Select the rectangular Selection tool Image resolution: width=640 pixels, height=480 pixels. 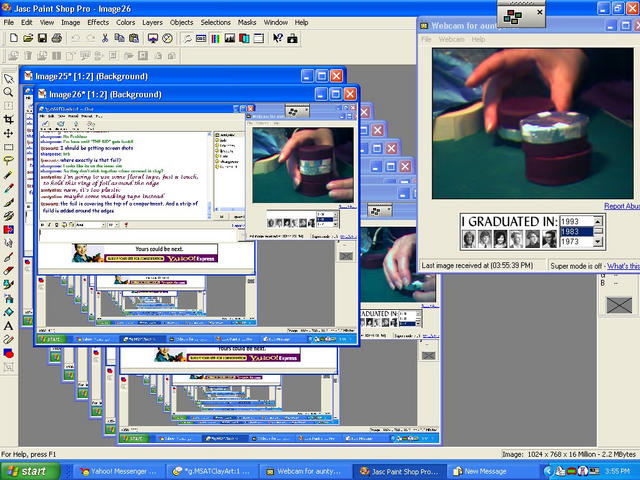point(8,147)
